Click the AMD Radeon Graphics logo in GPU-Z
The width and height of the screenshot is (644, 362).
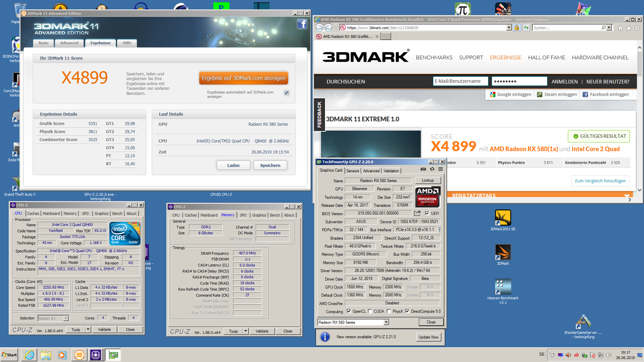428,197
